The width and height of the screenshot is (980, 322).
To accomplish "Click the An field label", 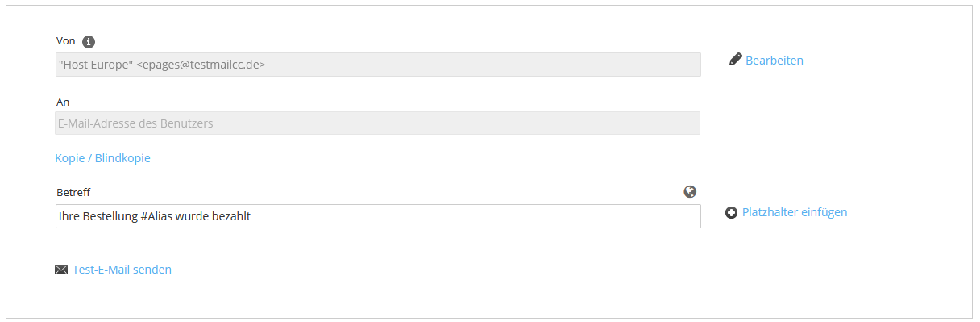I will click(x=63, y=102).
